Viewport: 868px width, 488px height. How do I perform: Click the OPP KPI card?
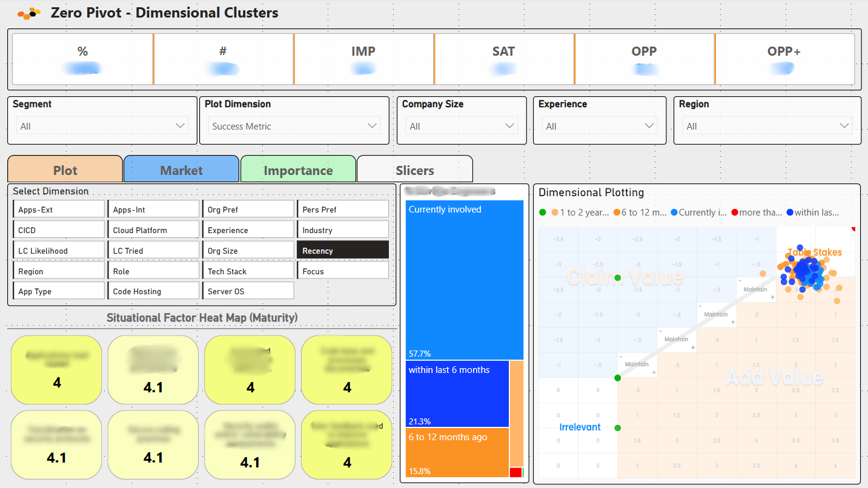[644, 59]
